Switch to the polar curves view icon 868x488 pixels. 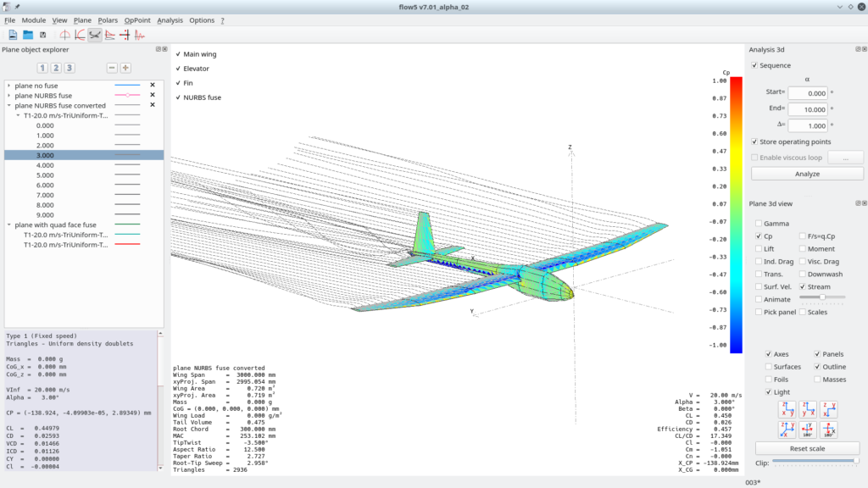click(80, 35)
